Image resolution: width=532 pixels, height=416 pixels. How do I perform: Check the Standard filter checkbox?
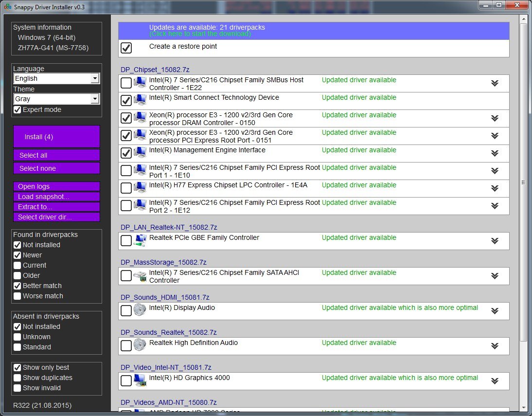(x=18, y=347)
